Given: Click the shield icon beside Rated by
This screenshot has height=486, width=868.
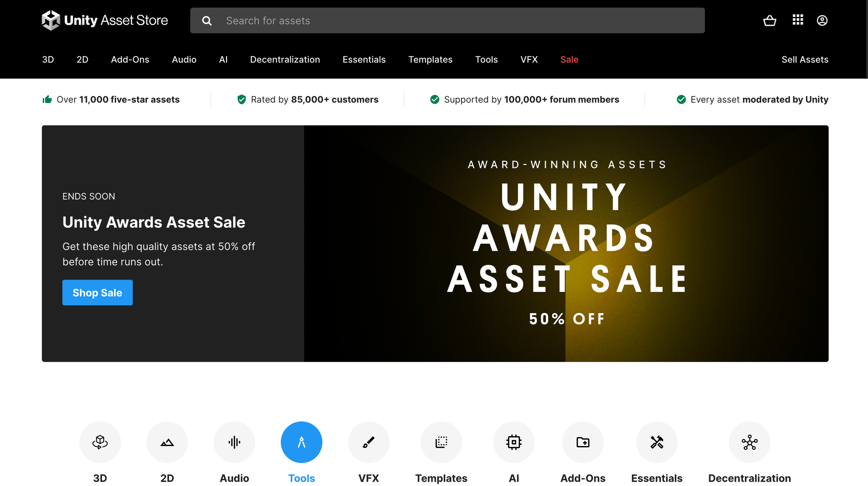Looking at the screenshot, I should click(x=242, y=99).
